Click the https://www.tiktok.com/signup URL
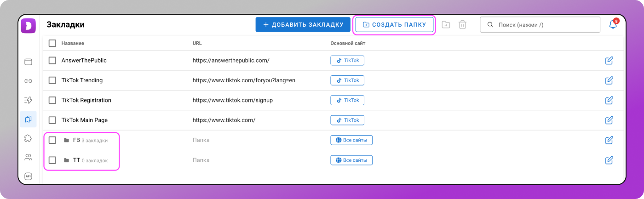The image size is (644, 199). pos(233,100)
